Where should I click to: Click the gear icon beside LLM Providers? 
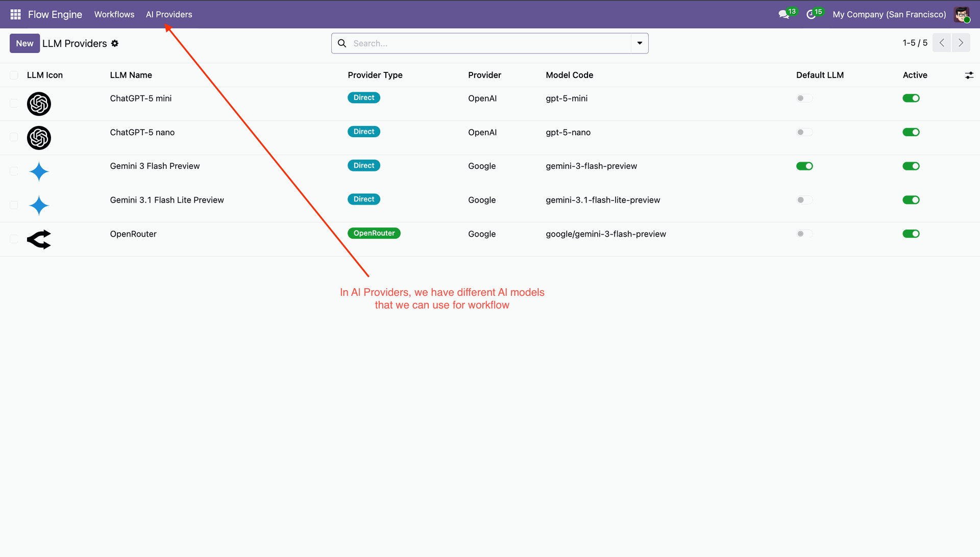point(115,43)
